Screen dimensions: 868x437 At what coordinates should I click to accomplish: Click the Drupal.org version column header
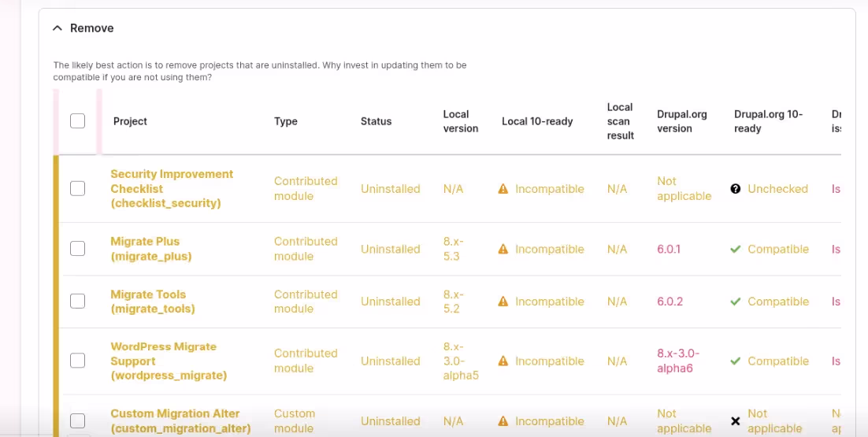[x=682, y=121]
